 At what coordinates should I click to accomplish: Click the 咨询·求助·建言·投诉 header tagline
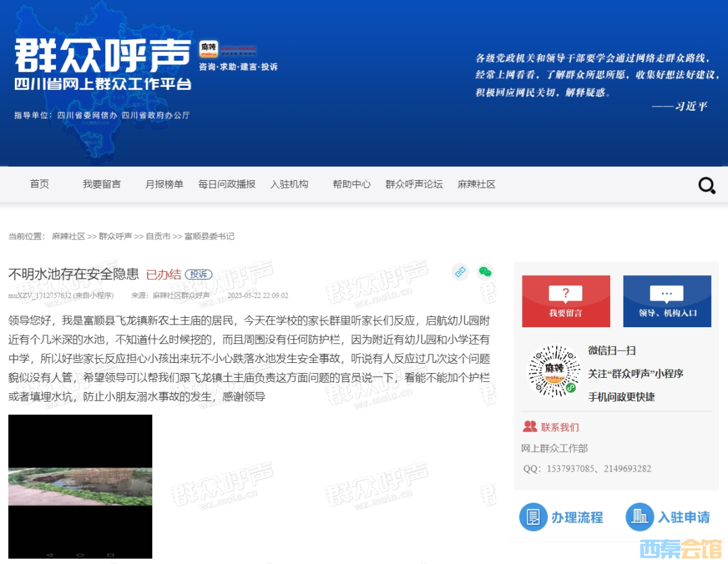click(238, 67)
